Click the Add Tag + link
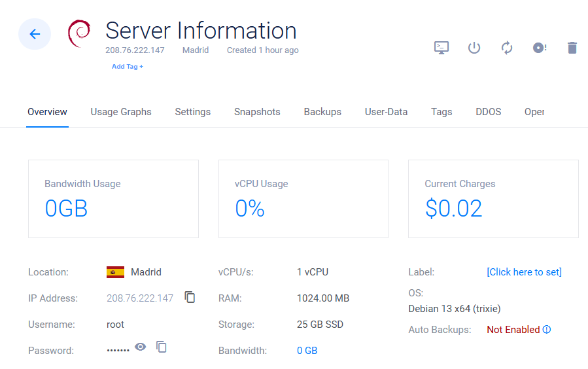Viewport: 588px width, 369px height. [128, 67]
